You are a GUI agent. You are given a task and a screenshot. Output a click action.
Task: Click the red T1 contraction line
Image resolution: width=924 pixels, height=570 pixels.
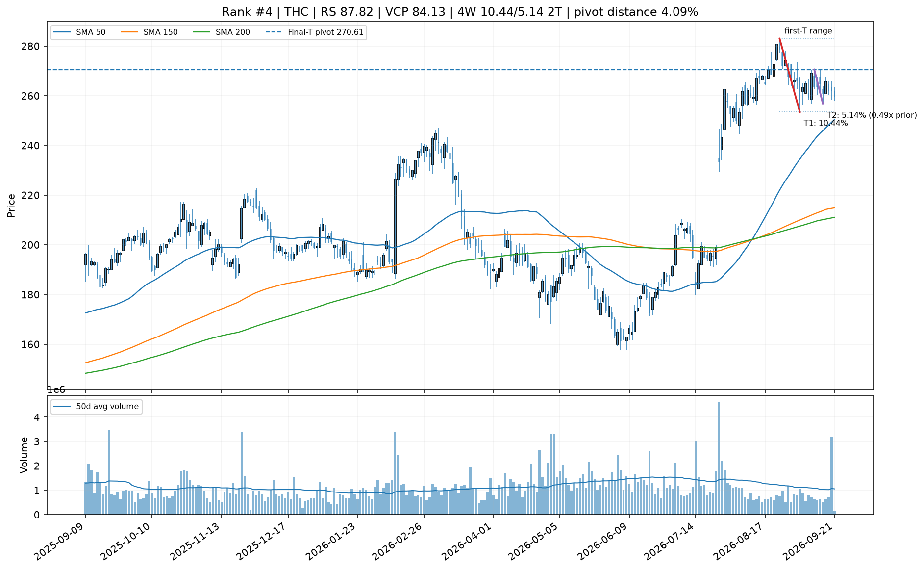pyautogui.click(x=789, y=75)
